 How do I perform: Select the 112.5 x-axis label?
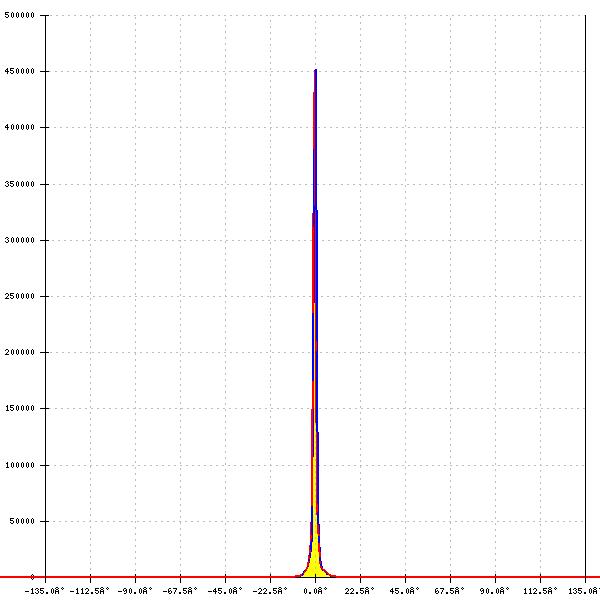(540, 591)
